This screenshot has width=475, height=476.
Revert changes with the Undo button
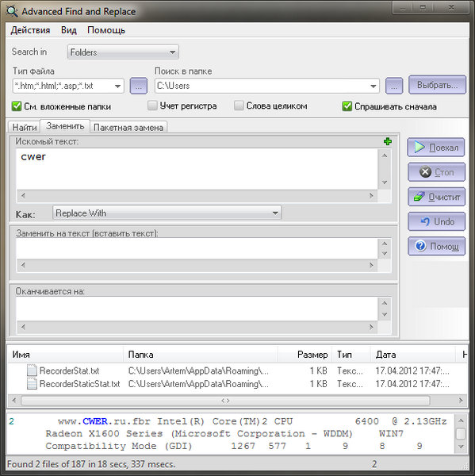[x=436, y=221]
